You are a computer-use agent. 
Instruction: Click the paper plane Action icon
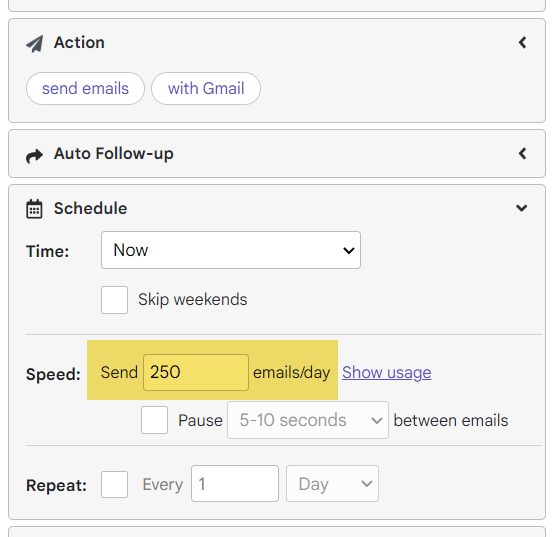(34, 44)
